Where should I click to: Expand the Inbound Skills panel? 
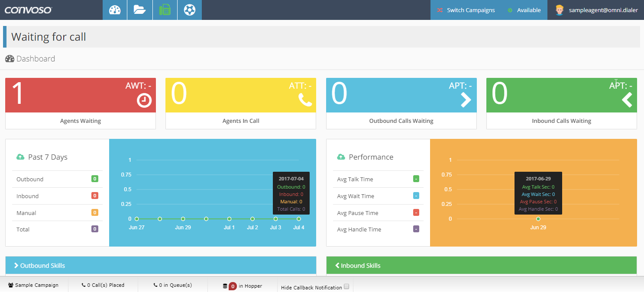[360, 265]
